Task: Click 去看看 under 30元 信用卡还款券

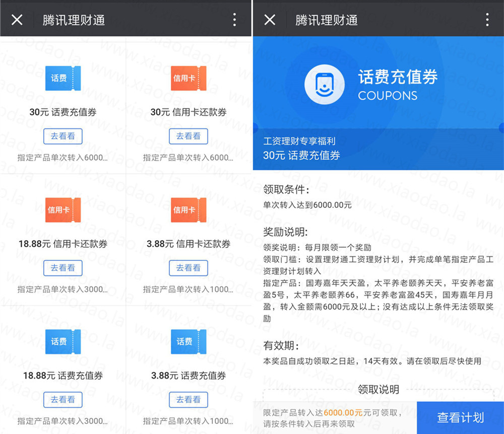Action: (x=188, y=136)
